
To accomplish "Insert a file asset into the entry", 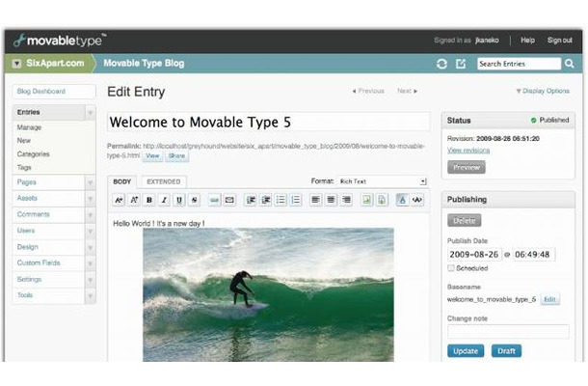I will click(x=382, y=200).
